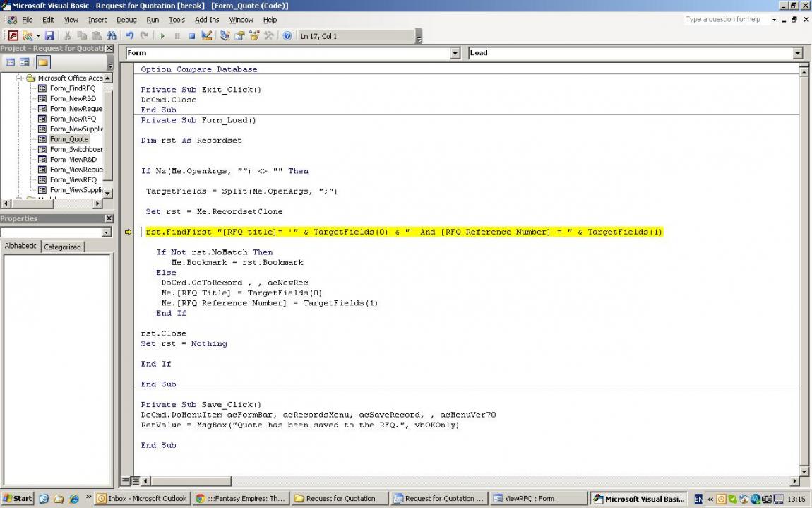This screenshot has width=812, height=508.
Task: Open the Insert menu
Action: click(x=97, y=20)
